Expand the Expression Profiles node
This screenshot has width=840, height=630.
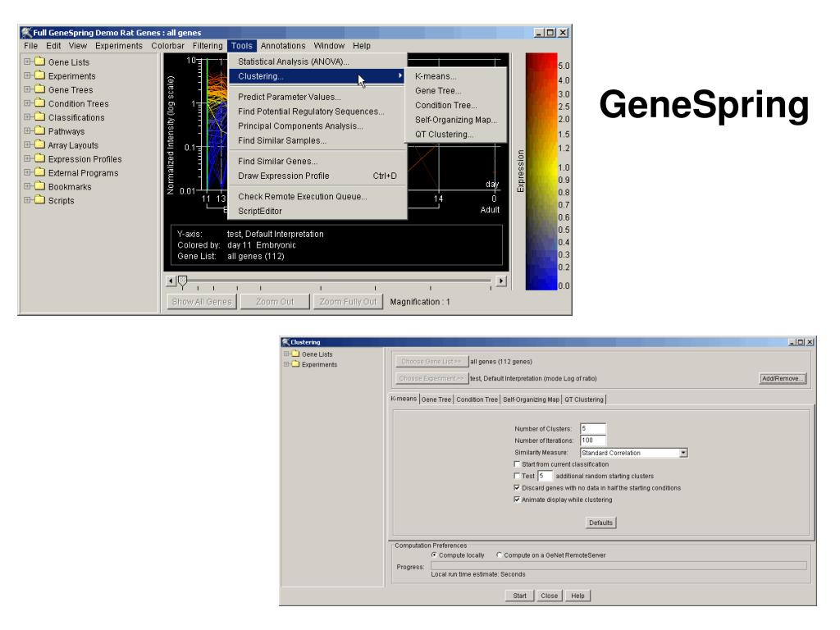click(x=27, y=159)
